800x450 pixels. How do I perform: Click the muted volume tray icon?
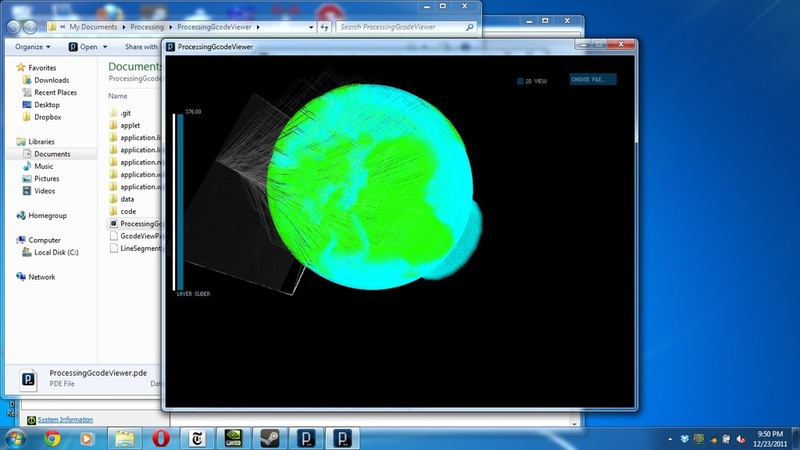click(741, 439)
